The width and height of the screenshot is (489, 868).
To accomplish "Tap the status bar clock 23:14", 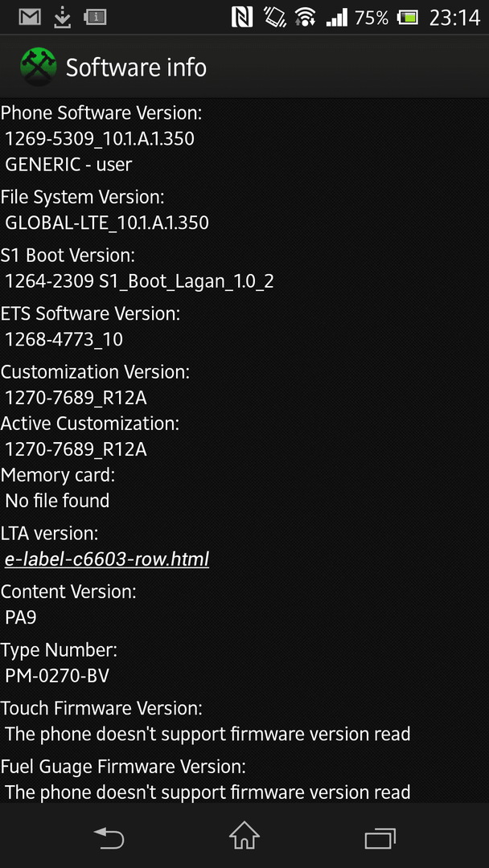I will tap(454, 18).
